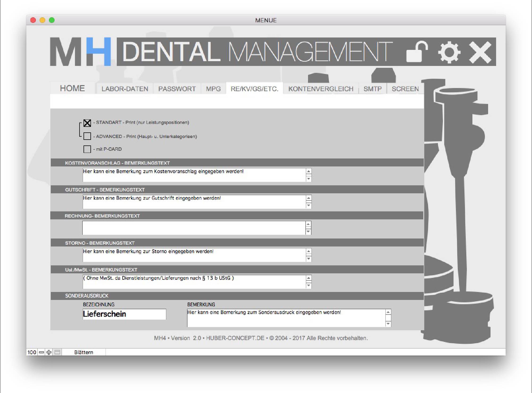Check the mit P-CARD checkbox

pyautogui.click(x=87, y=149)
